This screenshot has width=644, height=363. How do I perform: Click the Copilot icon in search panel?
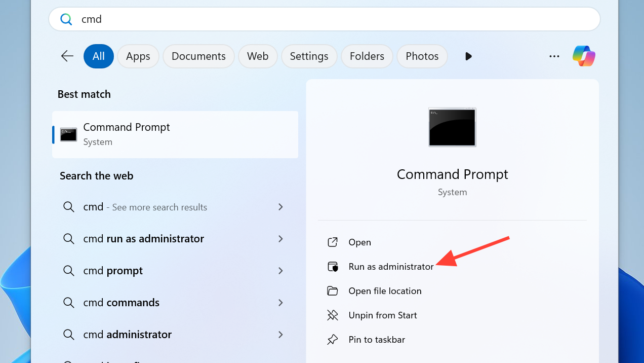tap(584, 56)
